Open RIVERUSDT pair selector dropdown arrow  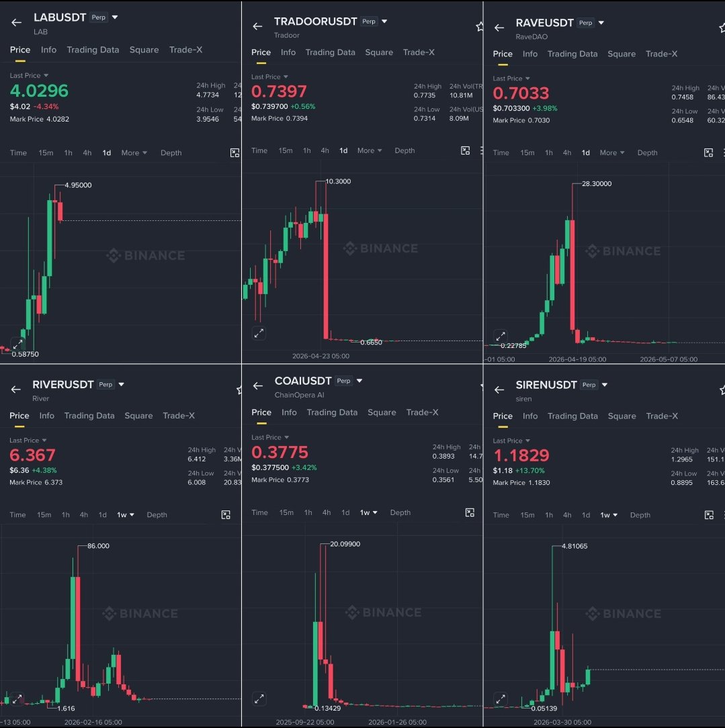coord(121,384)
